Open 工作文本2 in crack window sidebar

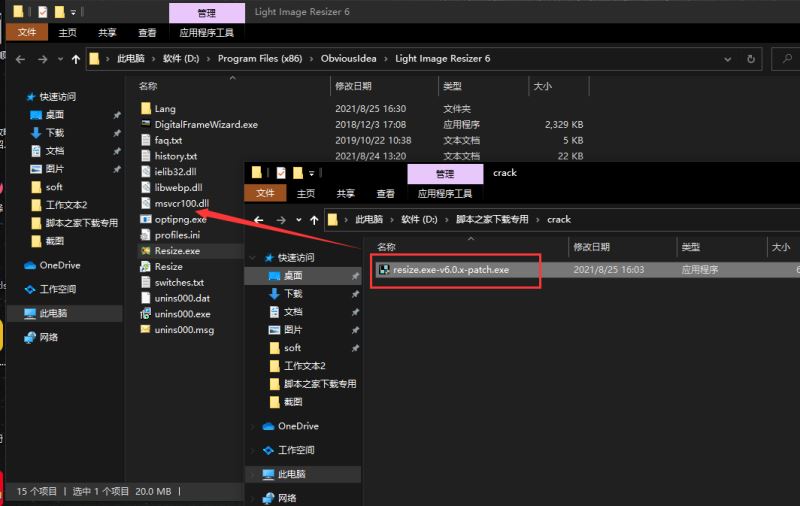coord(297,366)
